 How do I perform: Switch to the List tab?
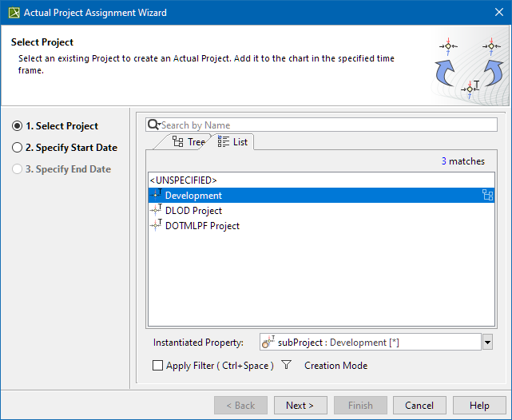[x=233, y=142]
